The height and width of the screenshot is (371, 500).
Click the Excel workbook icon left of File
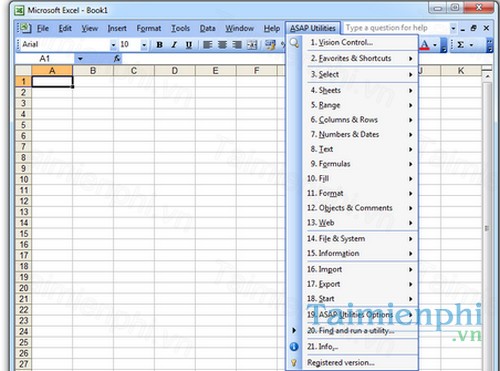point(25,28)
